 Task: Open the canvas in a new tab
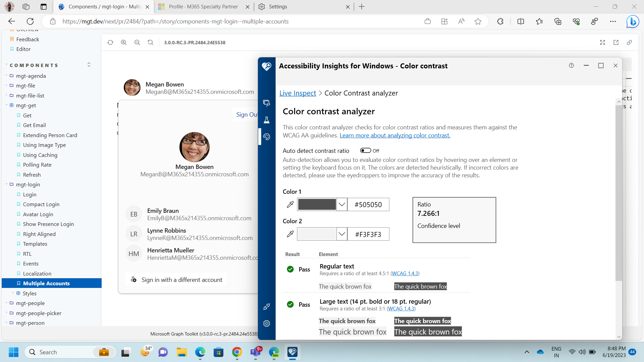tap(616, 42)
